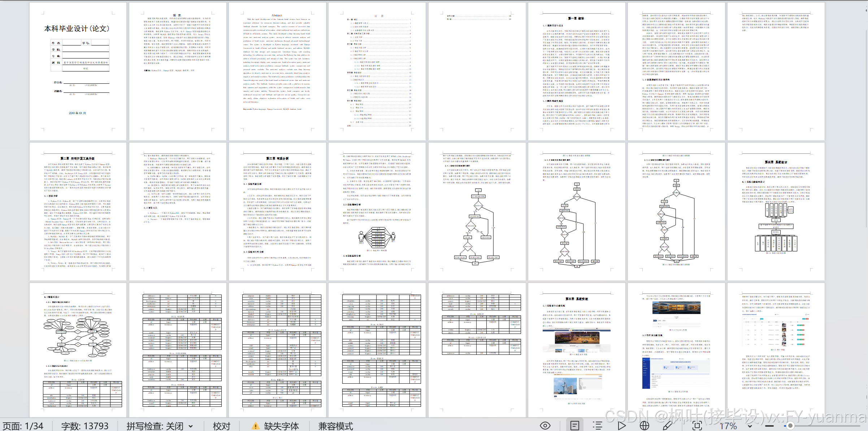The height and width of the screenshot is (431, 868).
Task: Click the zoom out minus button
Action: [769, 426]
